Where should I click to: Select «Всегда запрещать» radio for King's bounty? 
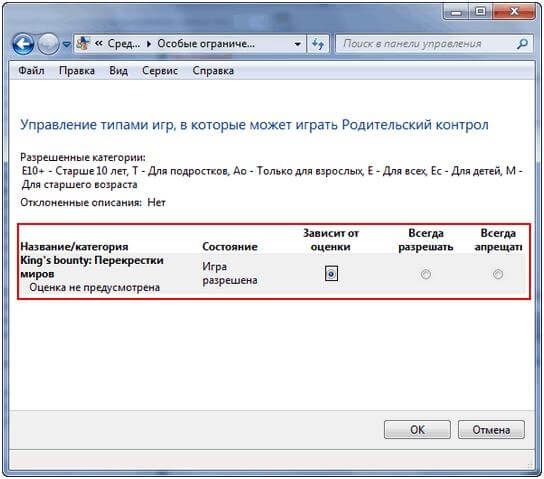(x=498, y=274)
